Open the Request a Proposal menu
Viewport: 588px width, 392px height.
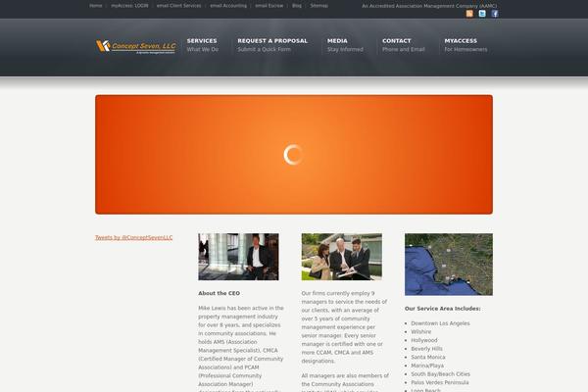(x=272, y=45)
